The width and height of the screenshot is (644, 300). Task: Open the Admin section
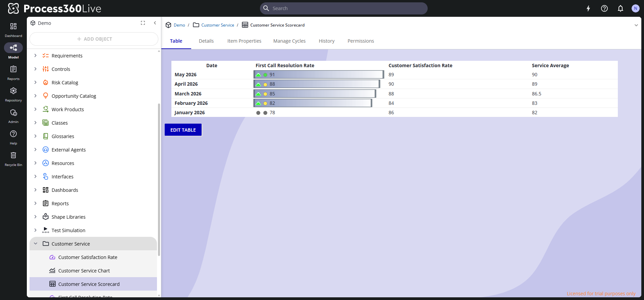(x=13, y=116)
